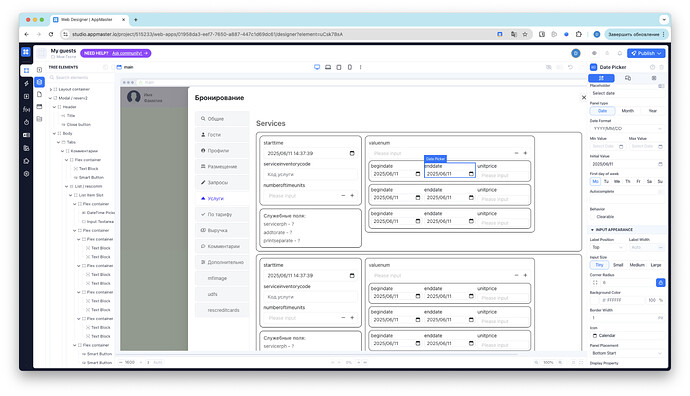Image resolution: width=690 pixels, height=396 pixels.
Task: Set first day of week to Su
Action: (x=660, y=181)
